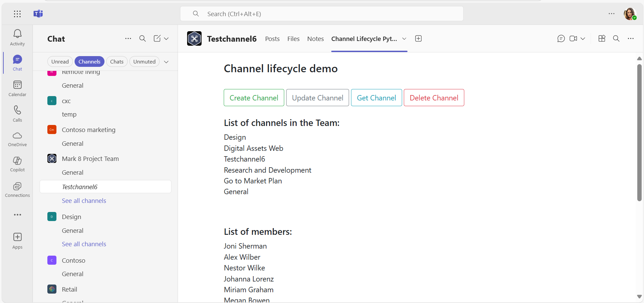Toggle the Channels filter chip

point(89,61)
